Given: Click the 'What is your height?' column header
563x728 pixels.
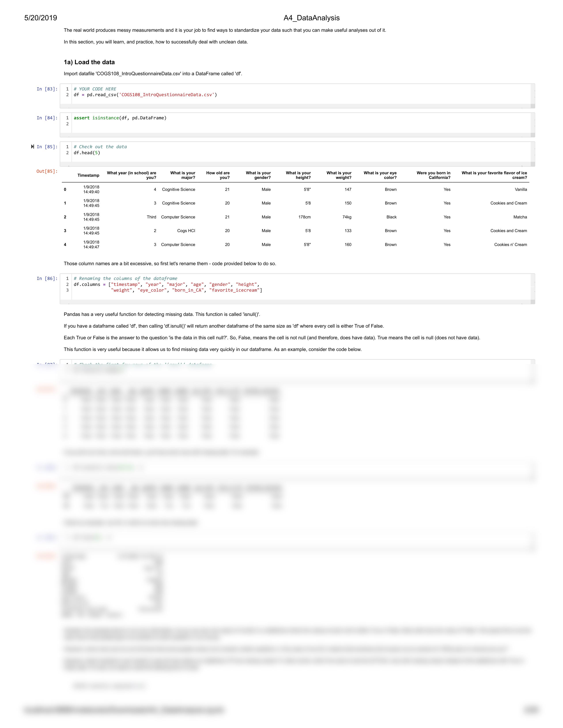Looking at the screenshot, I should pyautogui.click(x=298, y=175).
